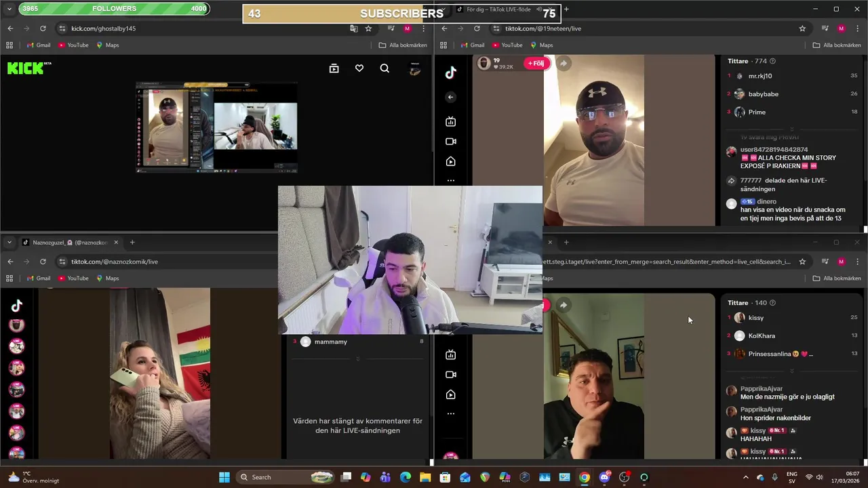Go back using the TikTok arrow in 19neteen window
868x488 pixels.
pos(451,97)
